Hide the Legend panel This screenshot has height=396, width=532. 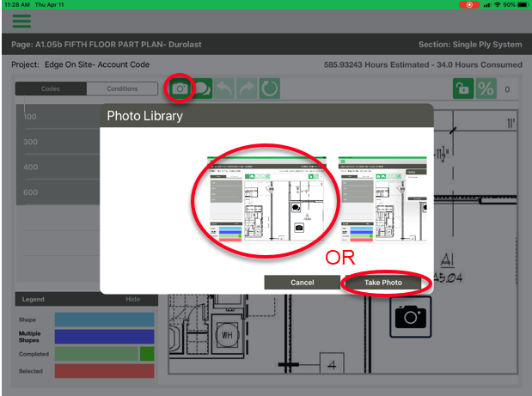132,300
